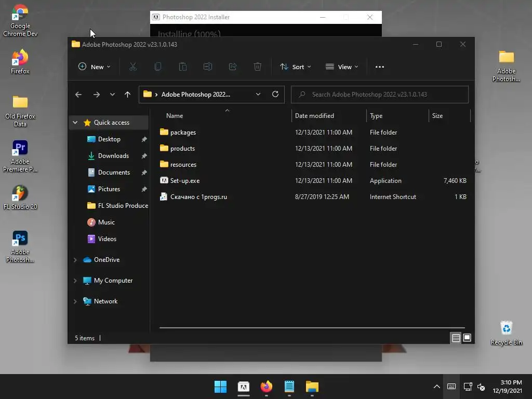The height and width of the screenshot is (399, 532).
Task: Open the Windows Start menu
Action: [x=220, y=387]
